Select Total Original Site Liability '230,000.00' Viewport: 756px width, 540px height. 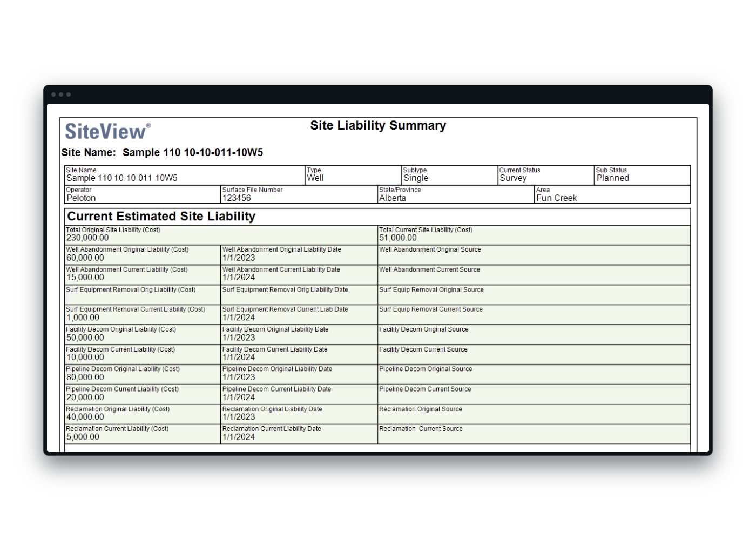(x=87, y=238)
